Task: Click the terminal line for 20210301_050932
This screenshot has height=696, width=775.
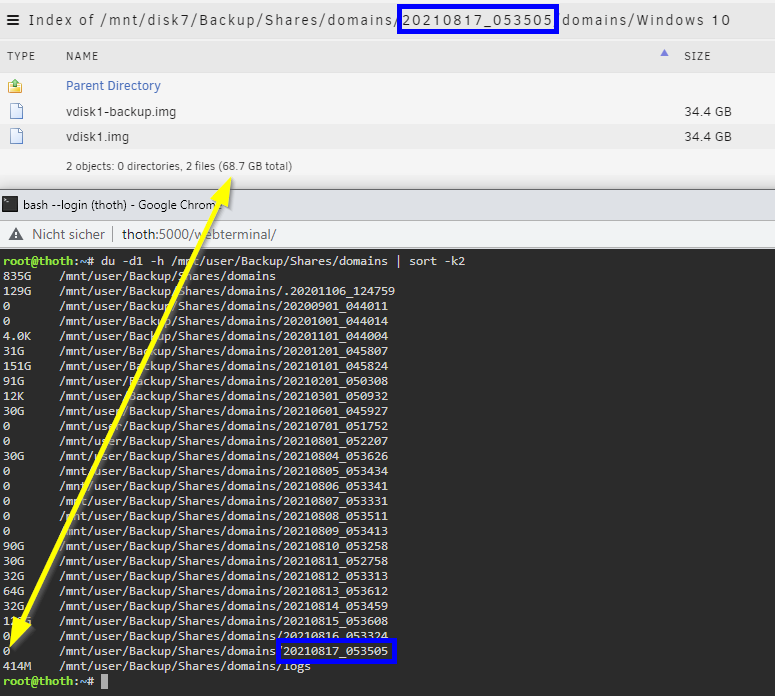Action: tap(195, 396)
